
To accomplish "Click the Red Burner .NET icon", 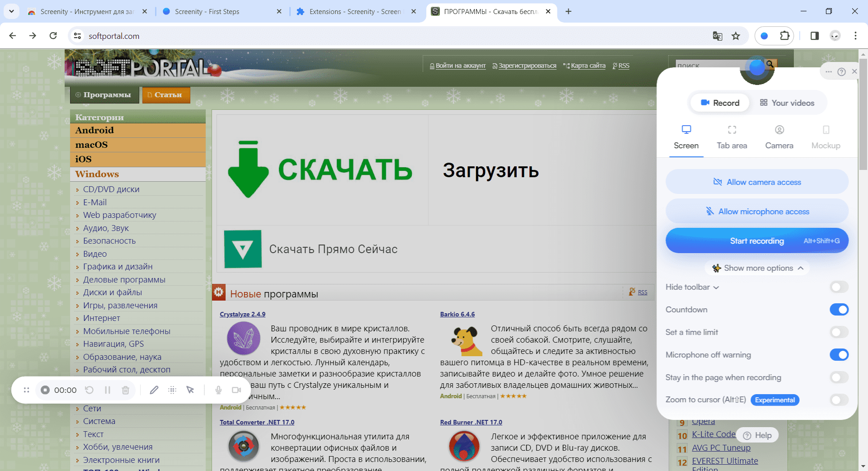I will click(464, 446).
